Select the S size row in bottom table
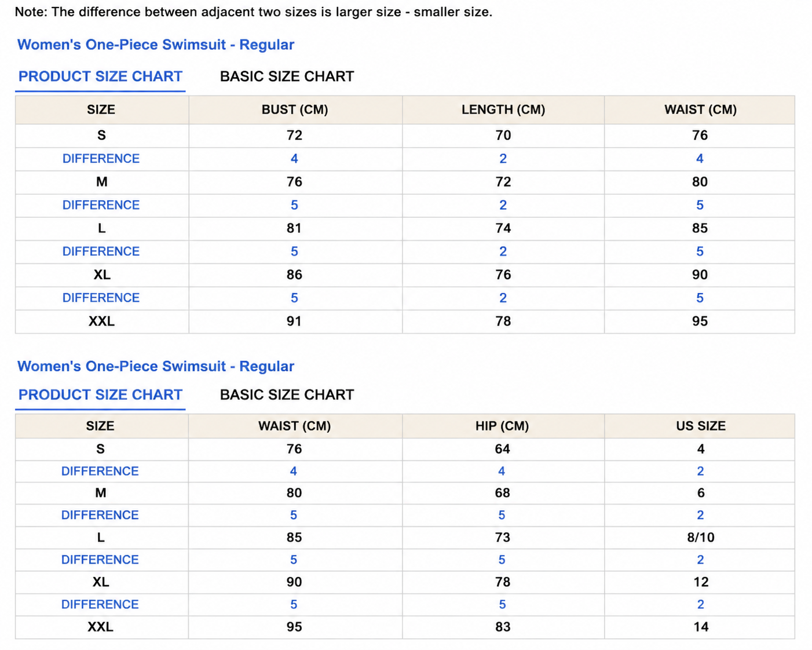 coord(405,449)
